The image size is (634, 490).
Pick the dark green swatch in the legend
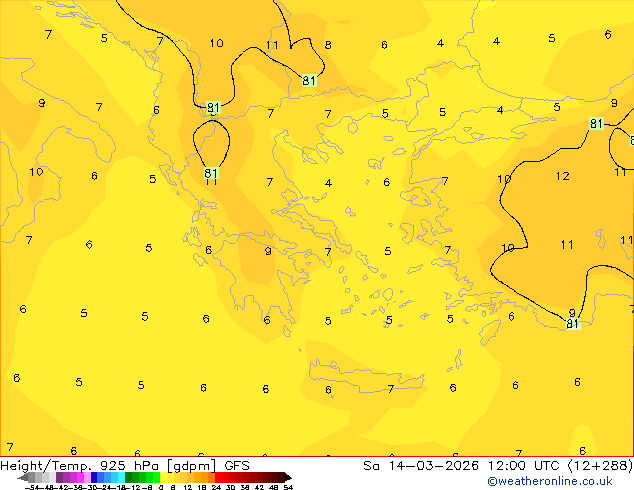[x=129, y=477]
